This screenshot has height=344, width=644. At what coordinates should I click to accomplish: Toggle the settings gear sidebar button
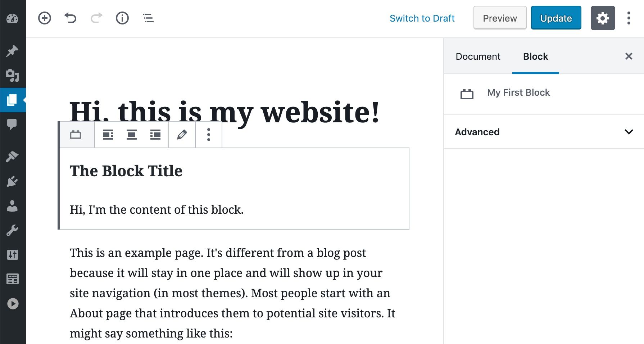click(603, 18)
